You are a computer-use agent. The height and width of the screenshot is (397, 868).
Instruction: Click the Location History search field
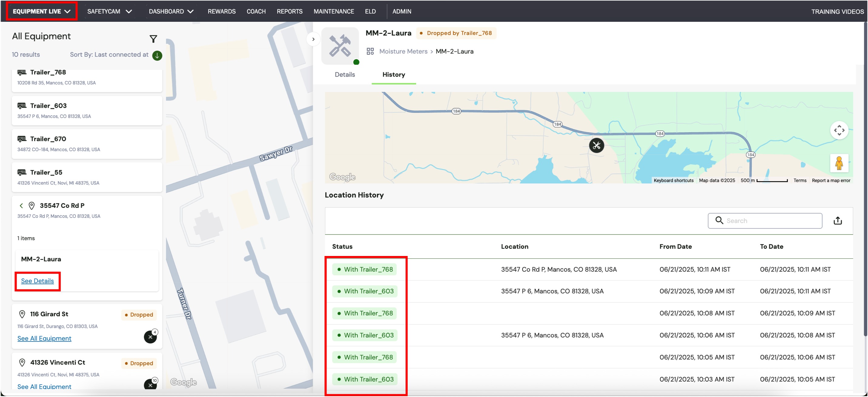[x=765, y=221]
